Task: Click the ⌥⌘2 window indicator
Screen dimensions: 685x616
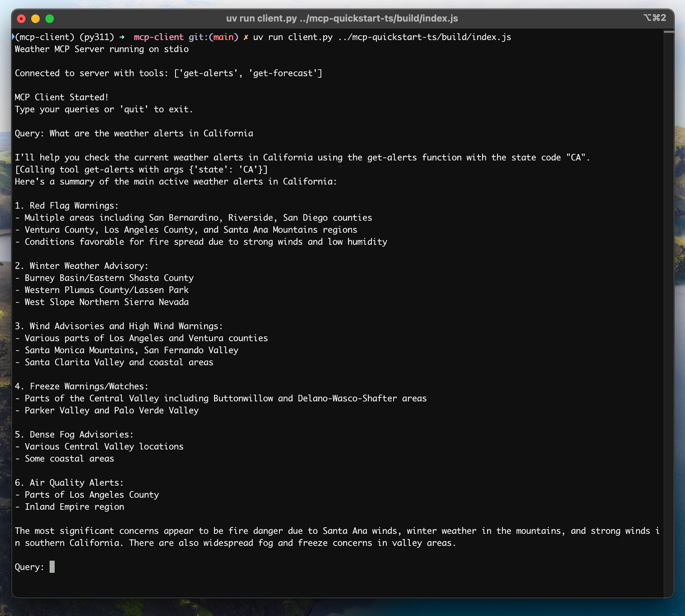Action: (655, 18)
